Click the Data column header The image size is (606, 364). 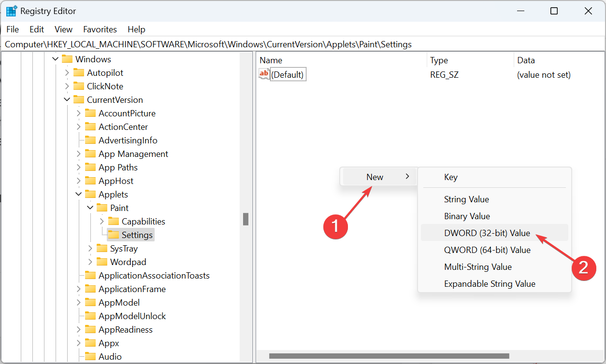[559, 60]
